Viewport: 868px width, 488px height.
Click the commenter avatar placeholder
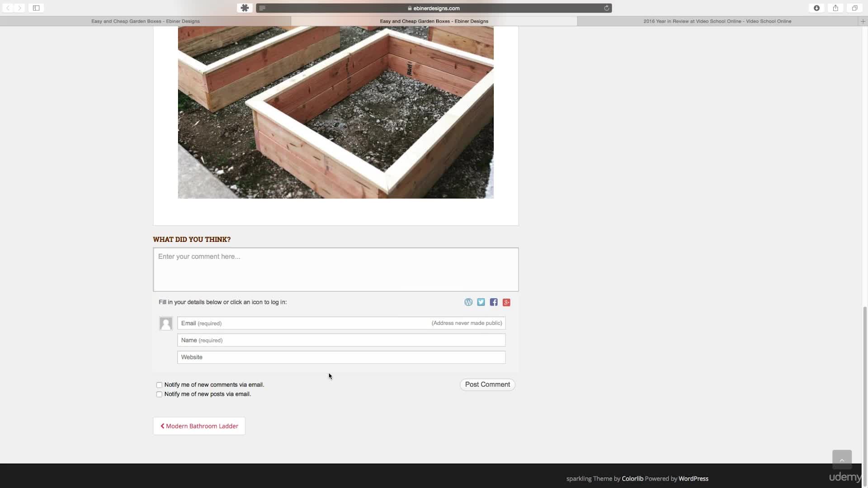click(166, 323)
